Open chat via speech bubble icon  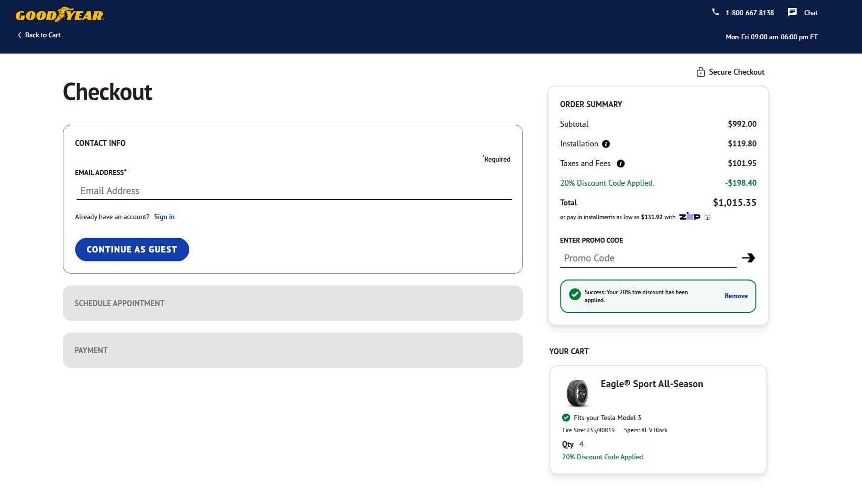click(x=792, y=12)
